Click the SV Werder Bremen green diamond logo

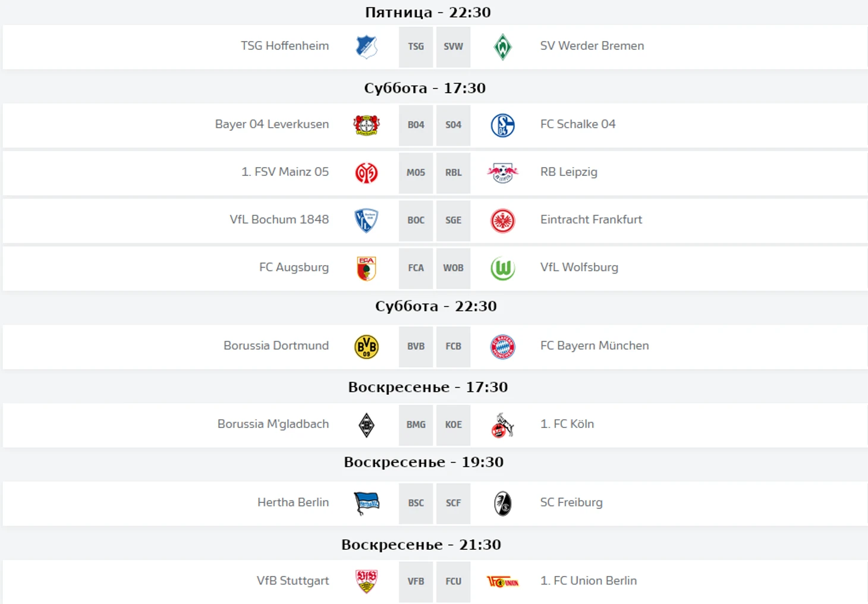pos(502,47)
